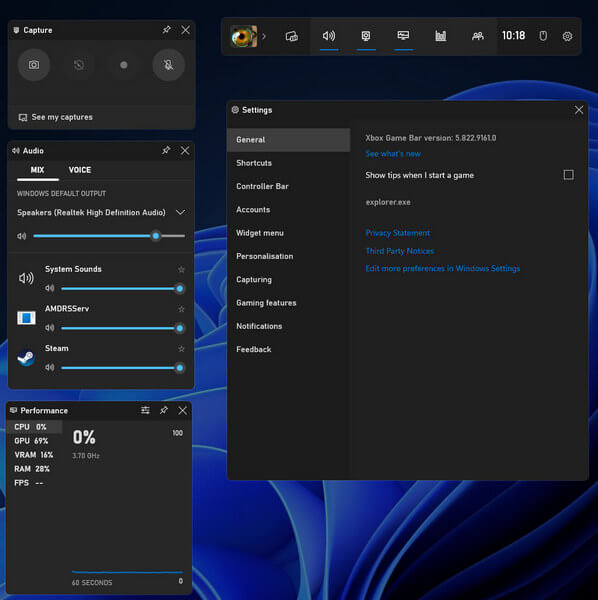This screenshot has width=598, height=600.
Task: Adjust the Windows default output volume slider
Action: pos(109,236)
